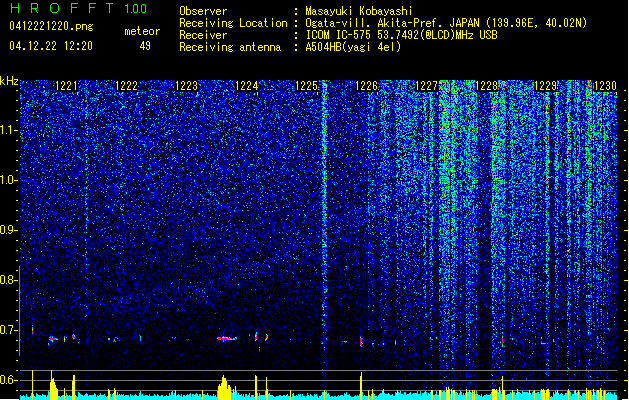Click the 1225 time marker
Image resolution: width=629 pixels, height=400 pixels.
306,86
